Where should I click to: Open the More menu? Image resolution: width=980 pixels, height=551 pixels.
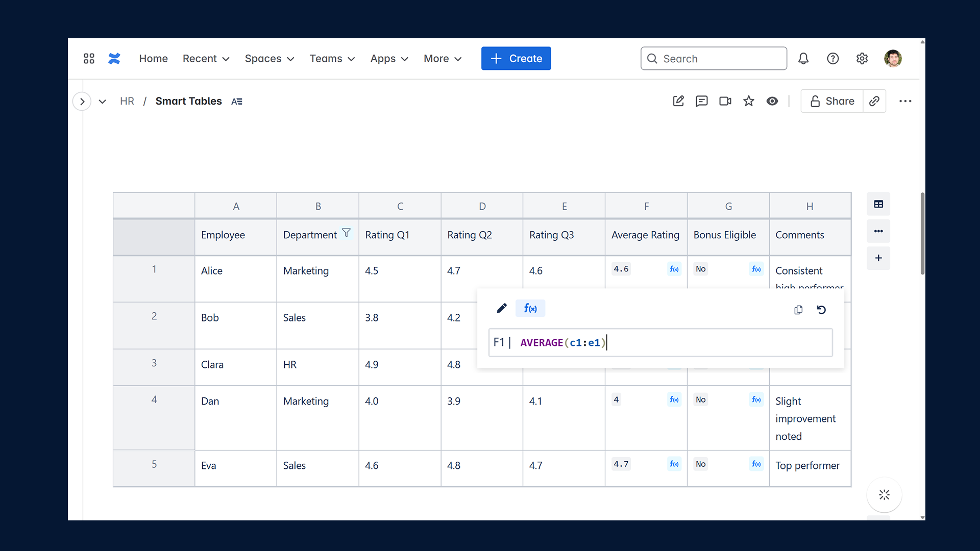click(x=443, y=59)
